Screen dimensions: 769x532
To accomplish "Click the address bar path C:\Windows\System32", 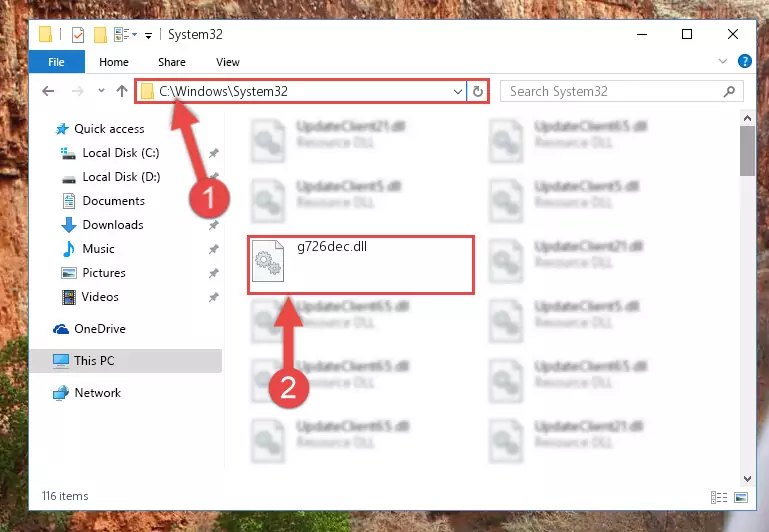I will 223,92.
